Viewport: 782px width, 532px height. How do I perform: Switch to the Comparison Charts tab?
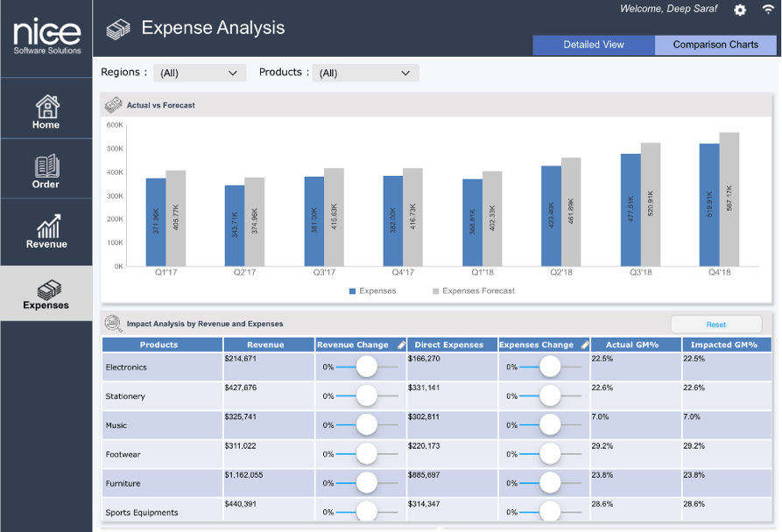[715, 45]
